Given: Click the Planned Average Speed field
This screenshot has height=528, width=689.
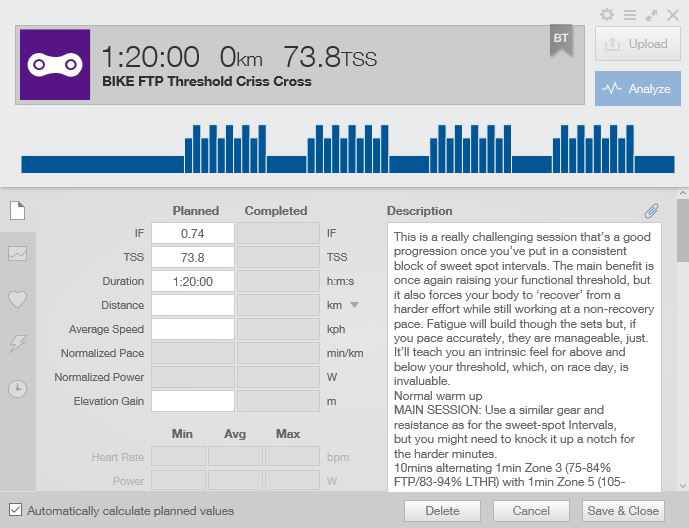Looking at the screenshot, I should 193,329.
